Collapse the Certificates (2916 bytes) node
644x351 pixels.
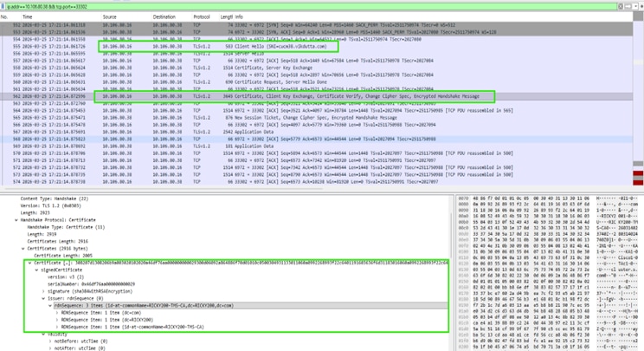[x=23, y=249]
